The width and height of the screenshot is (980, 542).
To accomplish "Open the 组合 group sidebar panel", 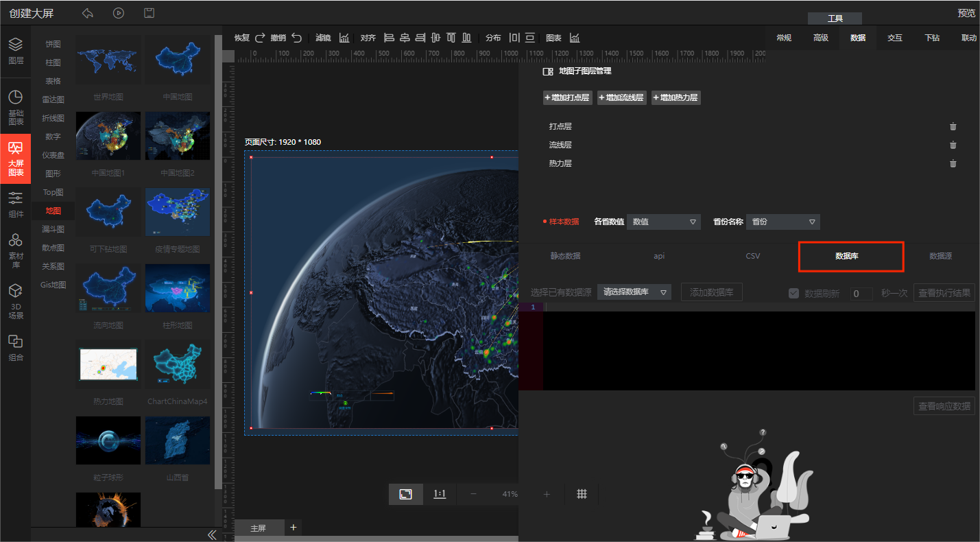I will click(15, 348).
